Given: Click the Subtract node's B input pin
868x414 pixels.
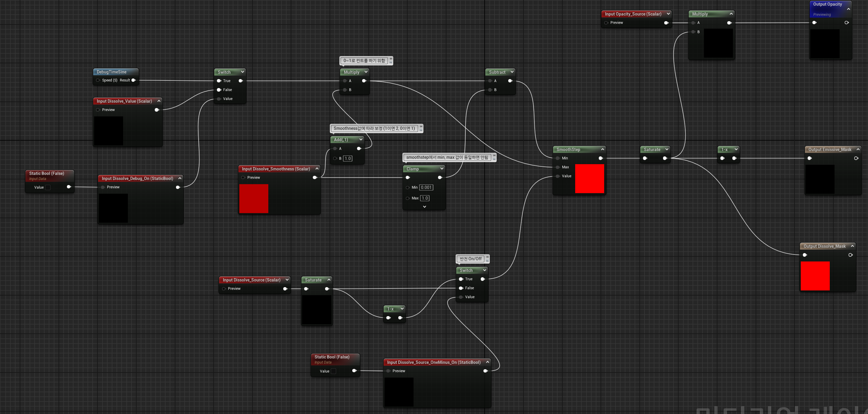Looking at the screenshot, I should pyautogui.click(x=490, y=90).
